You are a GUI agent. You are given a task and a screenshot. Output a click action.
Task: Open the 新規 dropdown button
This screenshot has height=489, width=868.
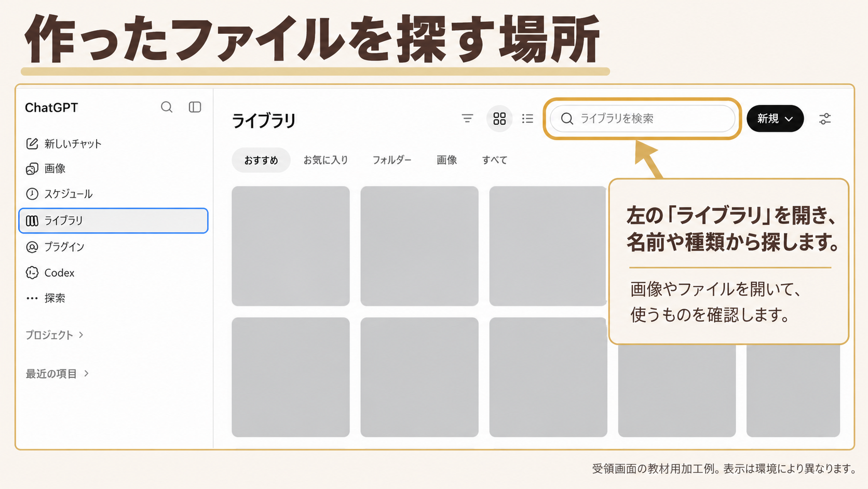(775, 118)
